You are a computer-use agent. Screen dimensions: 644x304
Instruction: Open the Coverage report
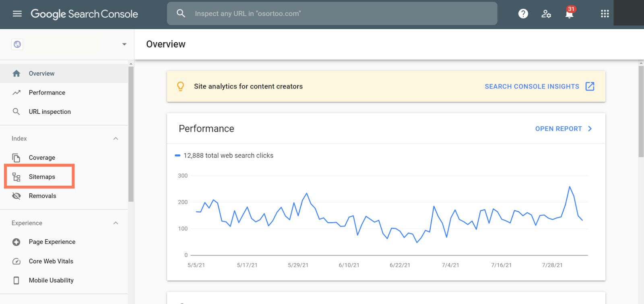tap(42, 158)
